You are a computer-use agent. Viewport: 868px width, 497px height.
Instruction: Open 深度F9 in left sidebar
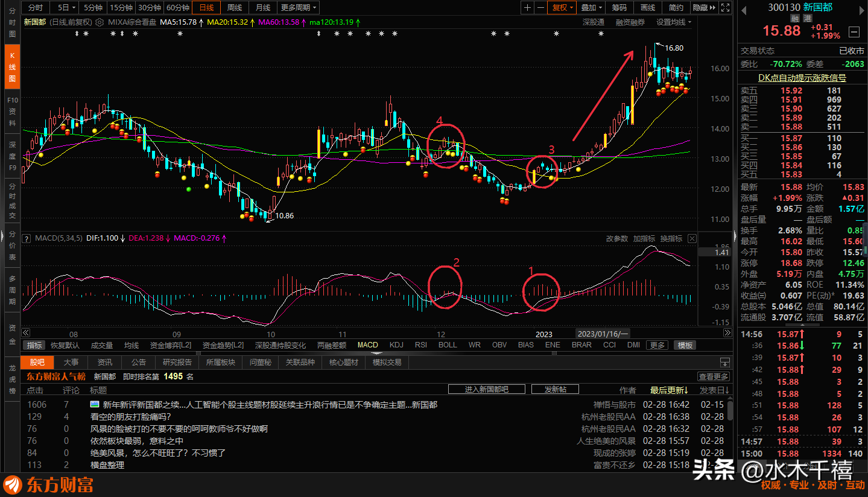[12, 156]
